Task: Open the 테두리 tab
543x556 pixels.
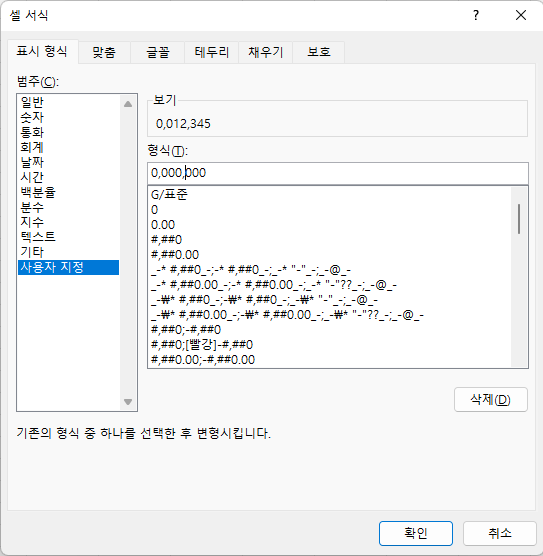Action: click(x=211, y=52)
